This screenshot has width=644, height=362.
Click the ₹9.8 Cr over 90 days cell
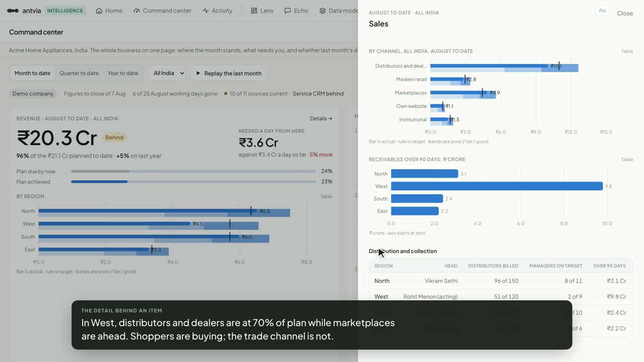[x=616, y=297]
